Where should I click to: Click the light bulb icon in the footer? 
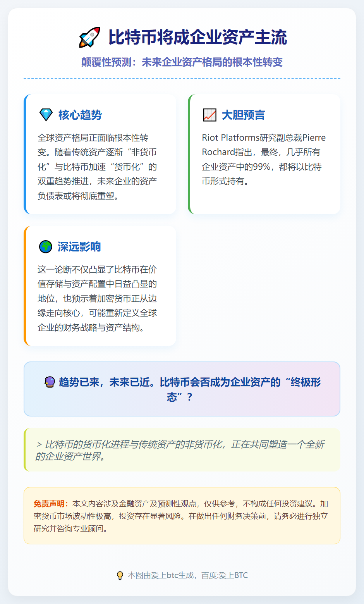120,575
